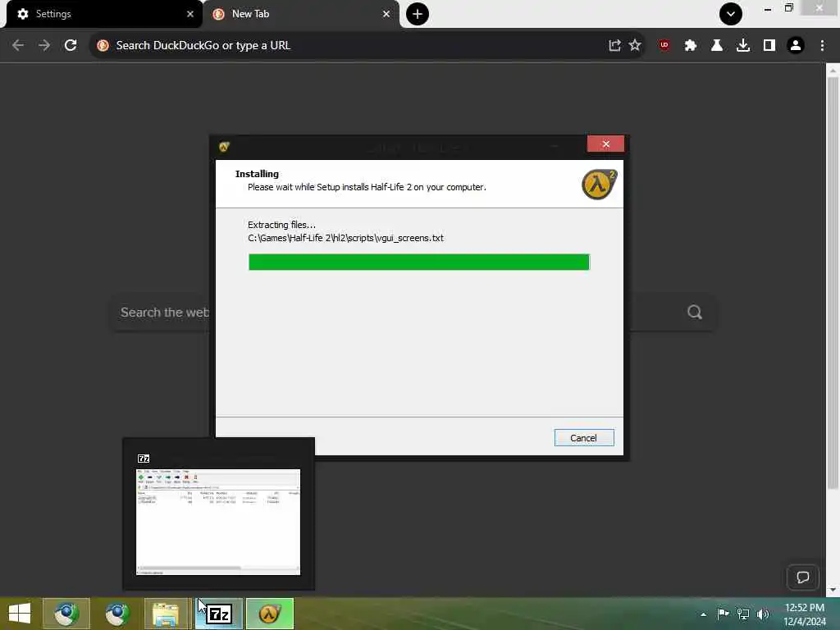The width and height of the screenshot is (840, 630).
Task: Reload the current page
Action: [x=71, y=46]
